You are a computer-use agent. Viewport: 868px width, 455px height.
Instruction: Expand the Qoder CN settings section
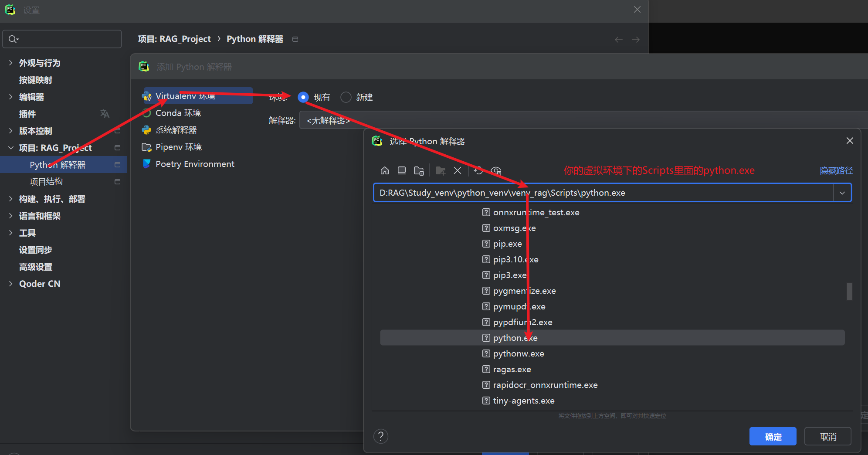coord(10,284)
